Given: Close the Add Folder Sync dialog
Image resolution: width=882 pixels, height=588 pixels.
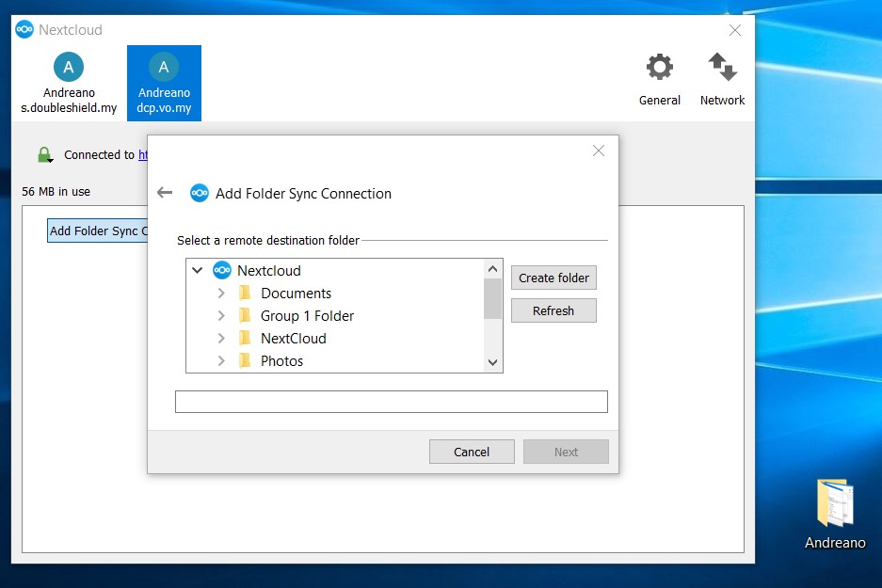Looking at the screenshot, I should click(598, 151).
